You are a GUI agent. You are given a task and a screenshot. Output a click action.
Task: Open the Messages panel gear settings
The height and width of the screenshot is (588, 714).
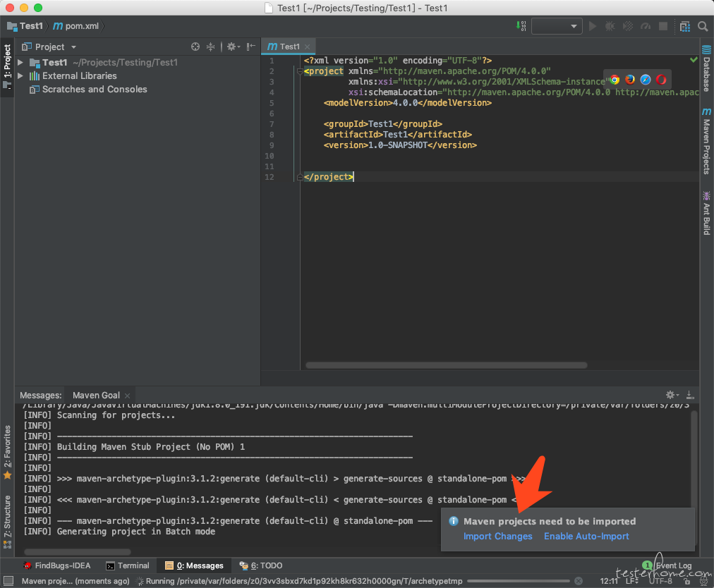click(672, 395)
